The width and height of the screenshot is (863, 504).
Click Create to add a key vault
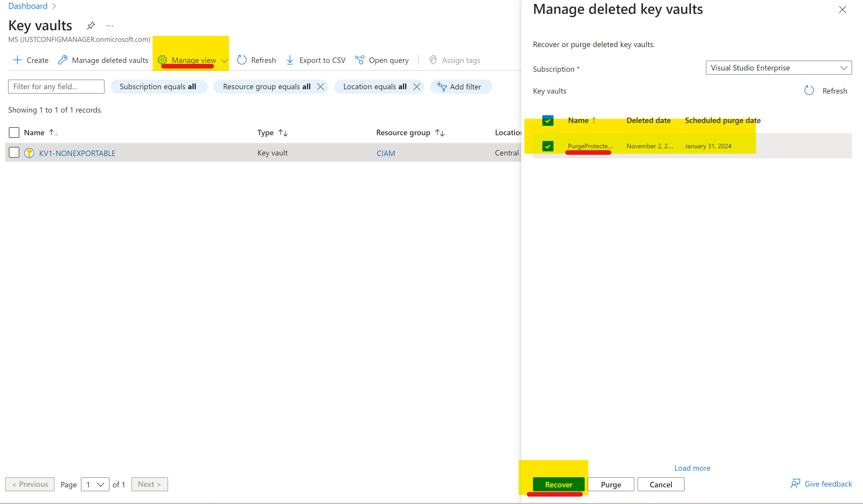(30, 60)
